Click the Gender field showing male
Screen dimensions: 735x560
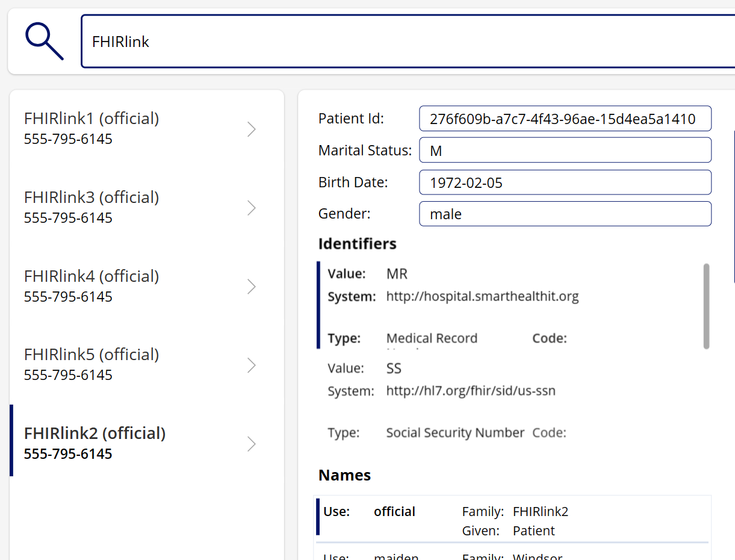coord(565,214)
